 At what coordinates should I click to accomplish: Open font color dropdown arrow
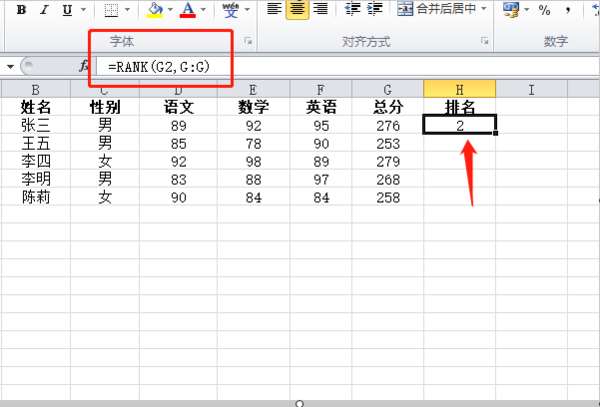[x=203, y=10]
